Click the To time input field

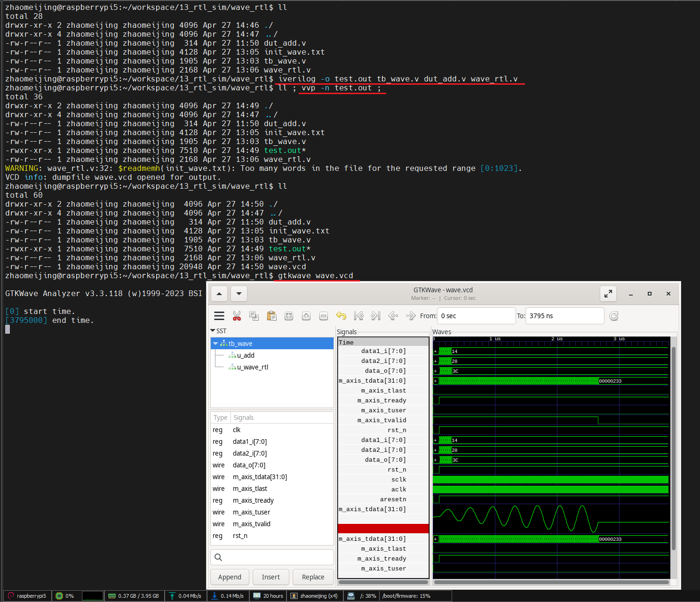coord(565,316)
